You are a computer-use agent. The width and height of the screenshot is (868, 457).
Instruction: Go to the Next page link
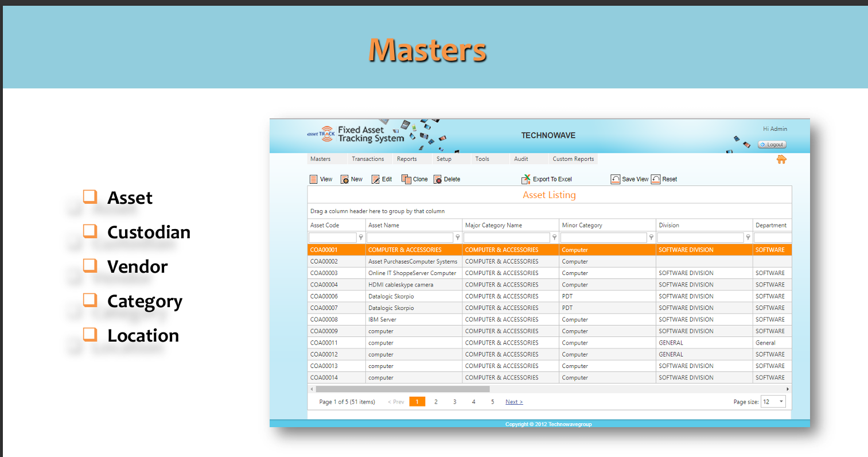514,402
